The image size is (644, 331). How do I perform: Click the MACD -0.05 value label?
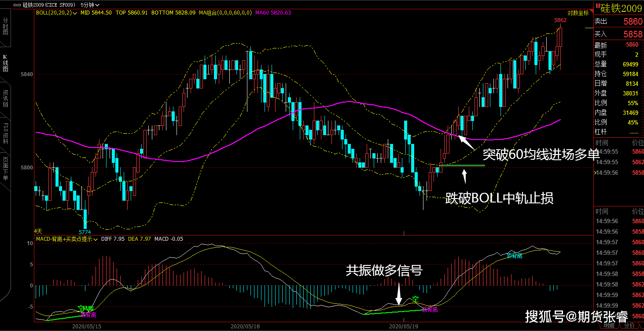169,239
